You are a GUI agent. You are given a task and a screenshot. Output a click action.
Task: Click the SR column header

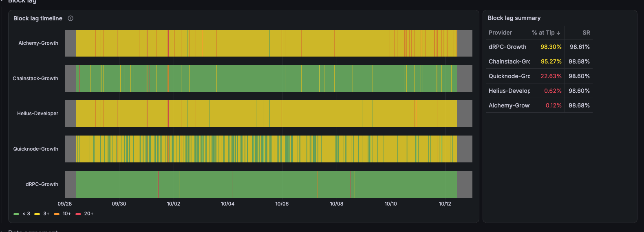point(586,33)
